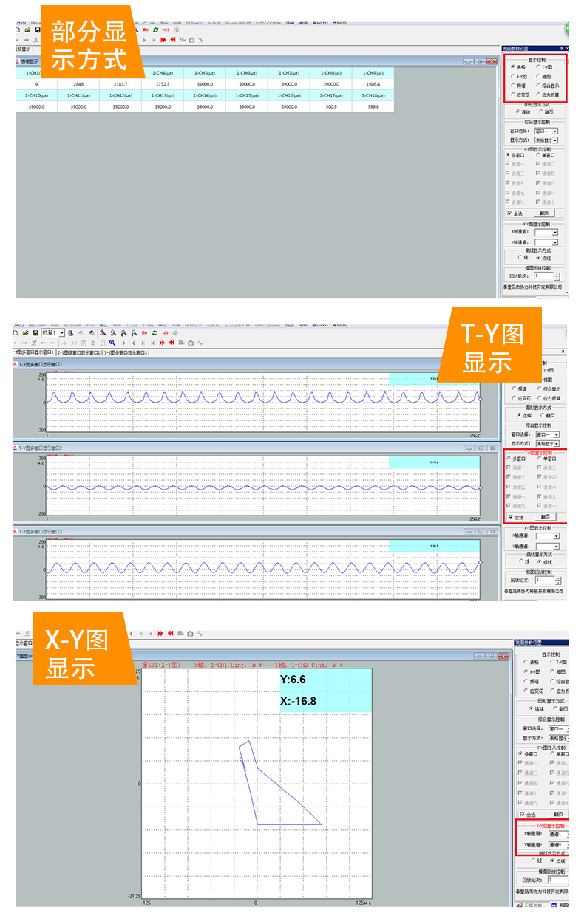Click the table cell showing 2183.7
The height and width of the screenshot is (924, 584).
point(120,83)
